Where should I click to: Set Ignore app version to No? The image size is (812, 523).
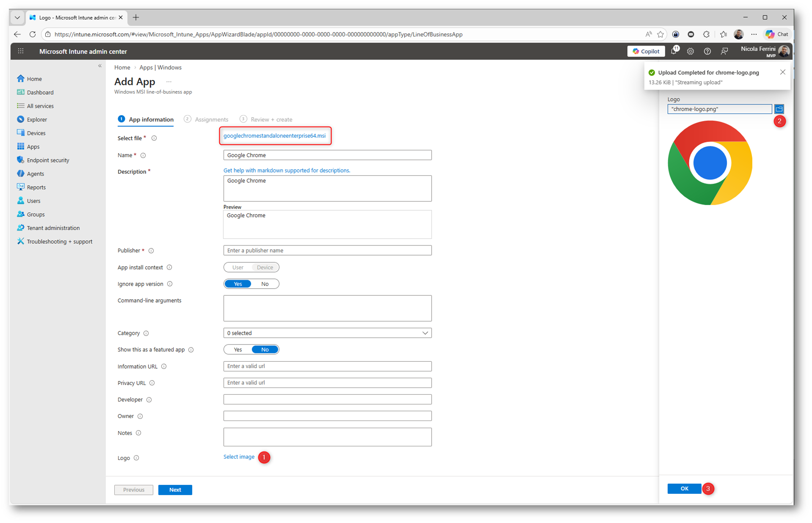point(265,284)
